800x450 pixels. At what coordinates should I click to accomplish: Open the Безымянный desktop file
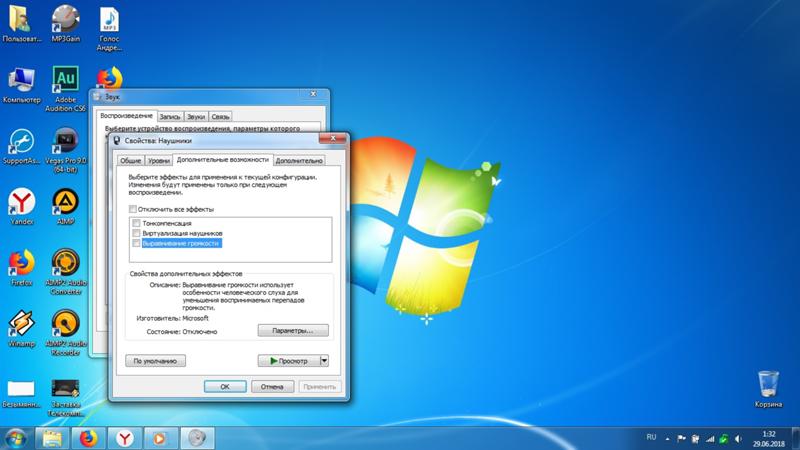(21, 393)
